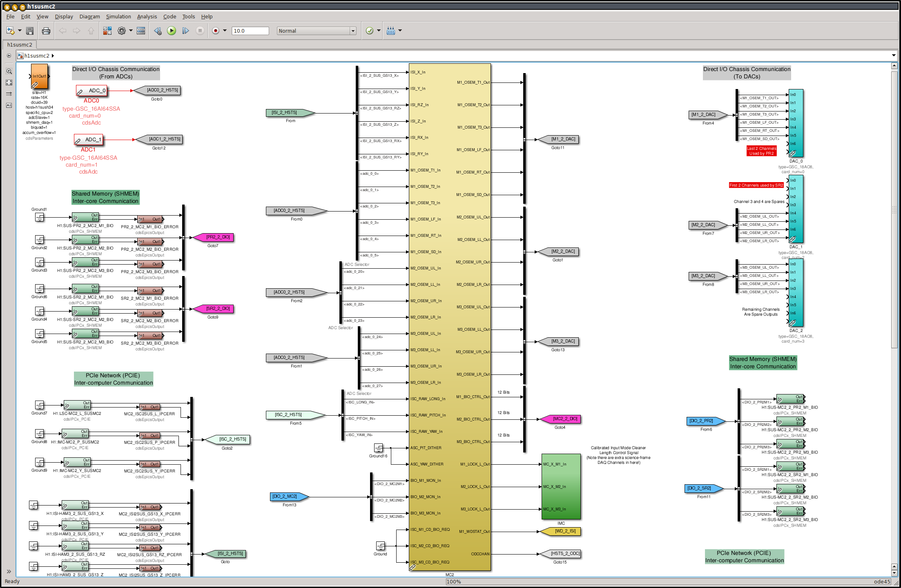
Task: Open the Diagram menu
Action: coord(89,17)
